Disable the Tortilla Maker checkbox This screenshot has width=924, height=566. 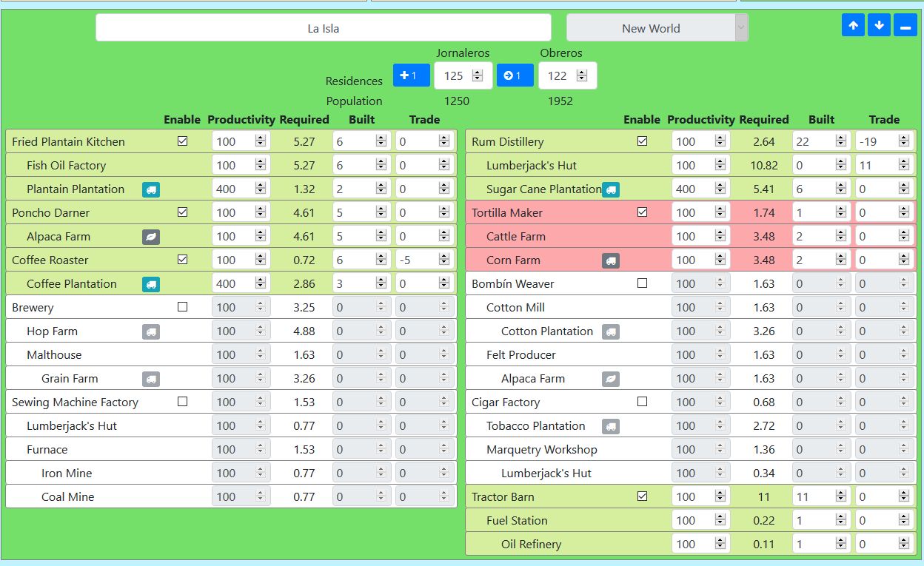pyautogui.click(x=643, y=212)
